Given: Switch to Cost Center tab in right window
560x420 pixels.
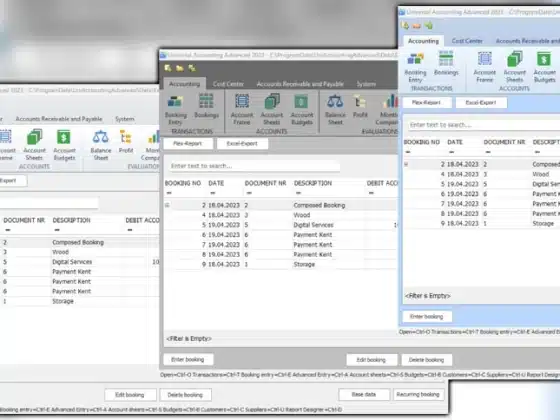Looking at the screenshot, I should (467, 41).
